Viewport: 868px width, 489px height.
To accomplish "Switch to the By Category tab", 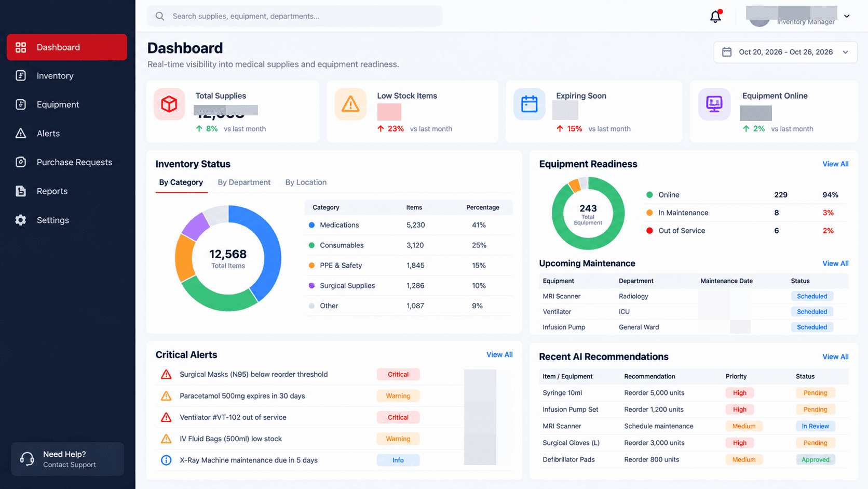I will [x=181, y=182].
